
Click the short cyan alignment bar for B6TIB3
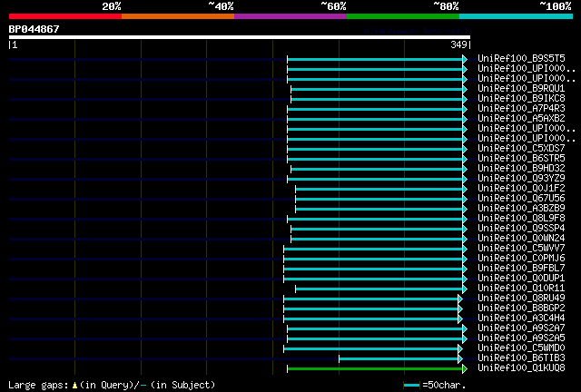[399, 358]
